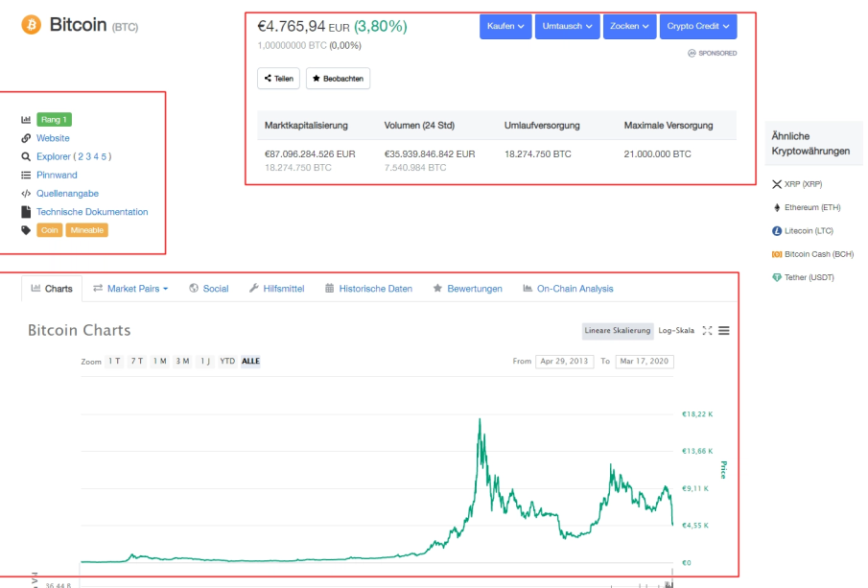The height and width of the screenshot is (588, 868).
Task: Switch chart to Log-Skala scaling
Action: click(676, 331)
